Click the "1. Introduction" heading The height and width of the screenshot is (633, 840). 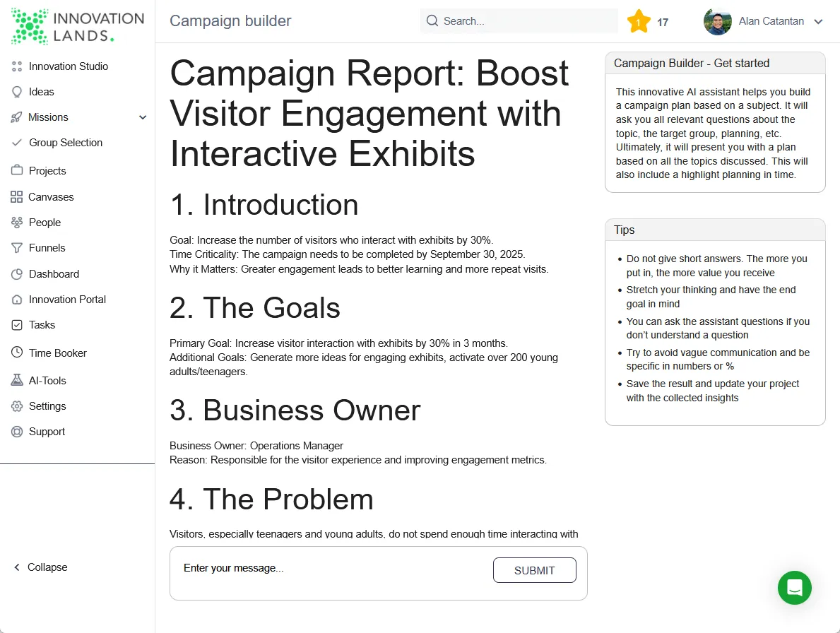tap(264, 205)
